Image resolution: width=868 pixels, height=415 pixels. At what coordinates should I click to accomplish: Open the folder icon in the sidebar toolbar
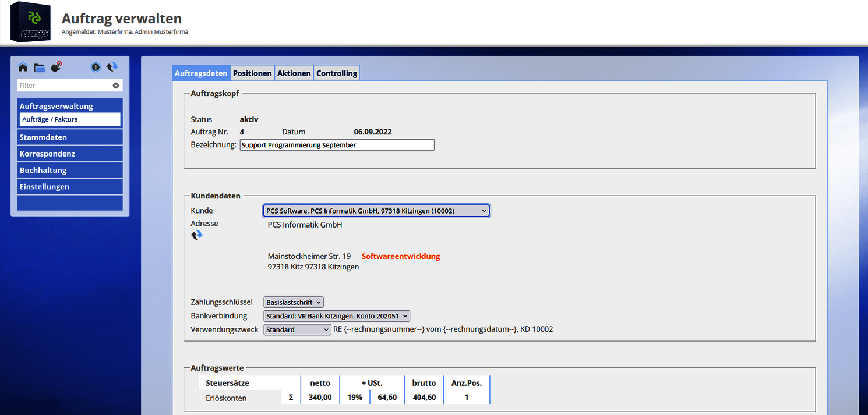39,68
